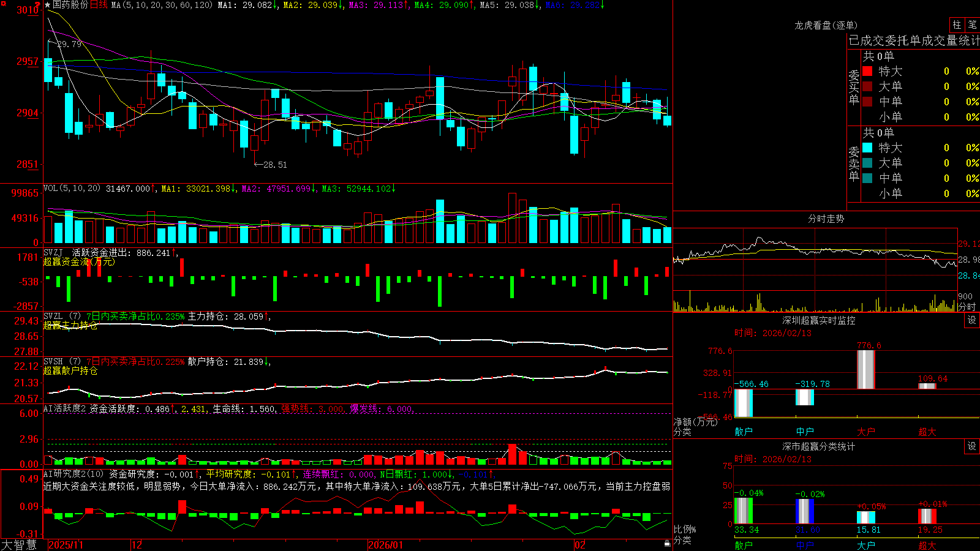Click the 29.79 high price annotation

coord(69,44)
